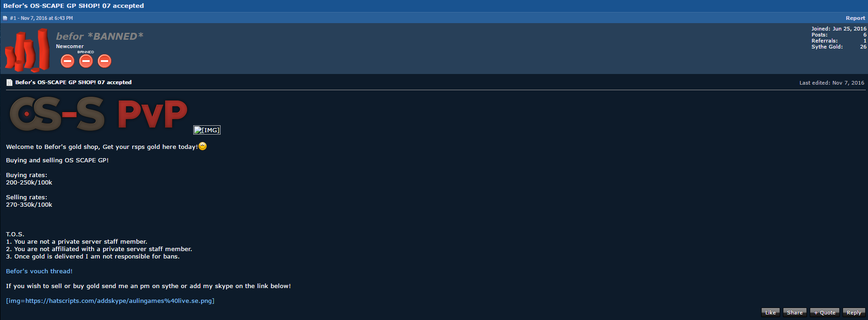Click the 'Welcome to Befor's gold shop' line
This screenshot has width=868, height=320.
(x=102, y=147)
